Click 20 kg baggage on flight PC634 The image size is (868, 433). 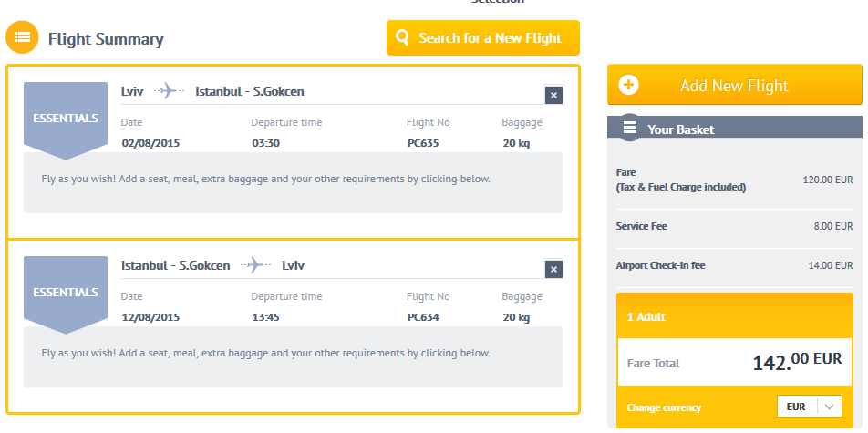click(516, 317)
